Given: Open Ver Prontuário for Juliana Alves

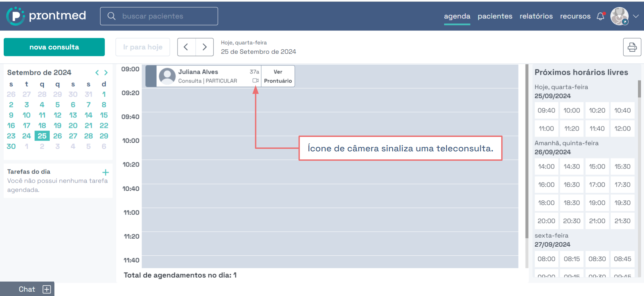Looking at the screenshot, I should click(x=278, y=76).
